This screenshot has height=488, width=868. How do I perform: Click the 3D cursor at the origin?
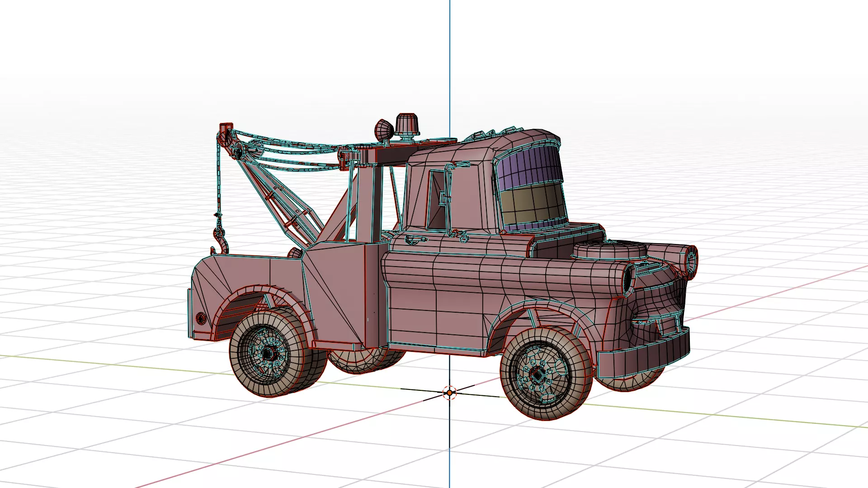449,393
